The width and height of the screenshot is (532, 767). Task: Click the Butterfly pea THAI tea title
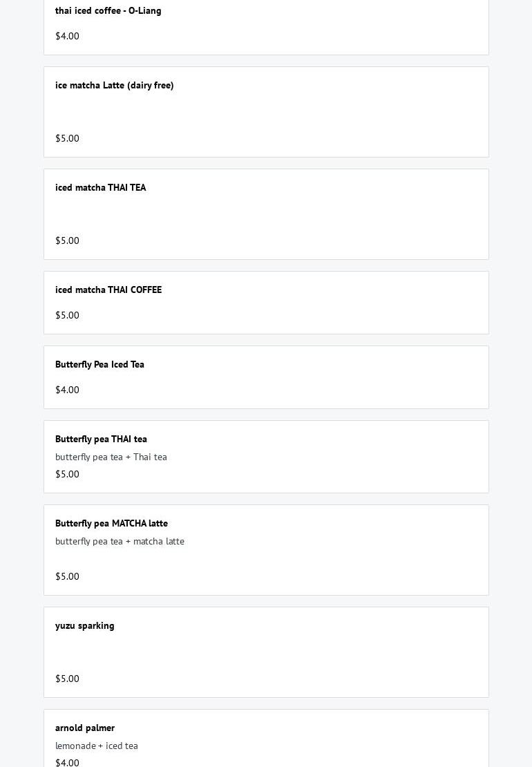pyautogui.click(x=101, y=439)
